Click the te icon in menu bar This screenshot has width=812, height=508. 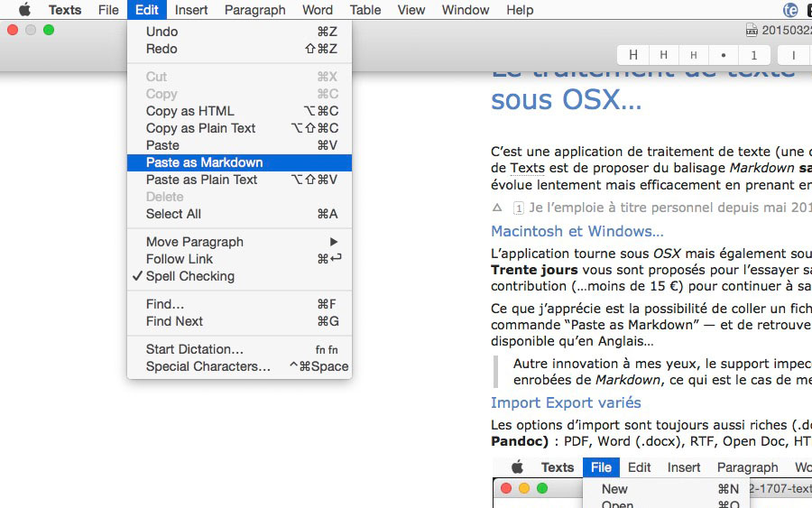pyautogui.click(x=790, y=10)
